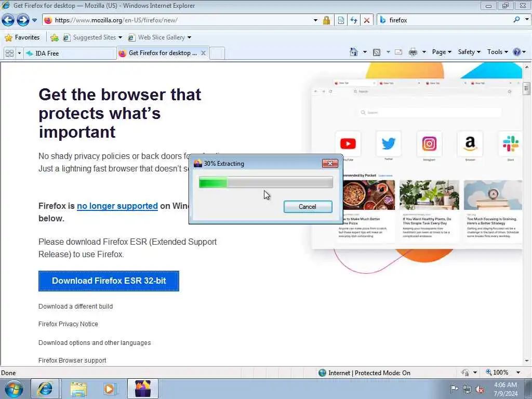Screen dimensions: 532x399
Task: Open Web Slice Gallery dropdown
Action: tap(159, 37)
